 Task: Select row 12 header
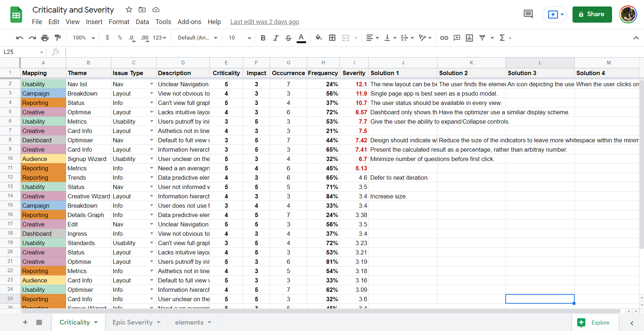10,177
